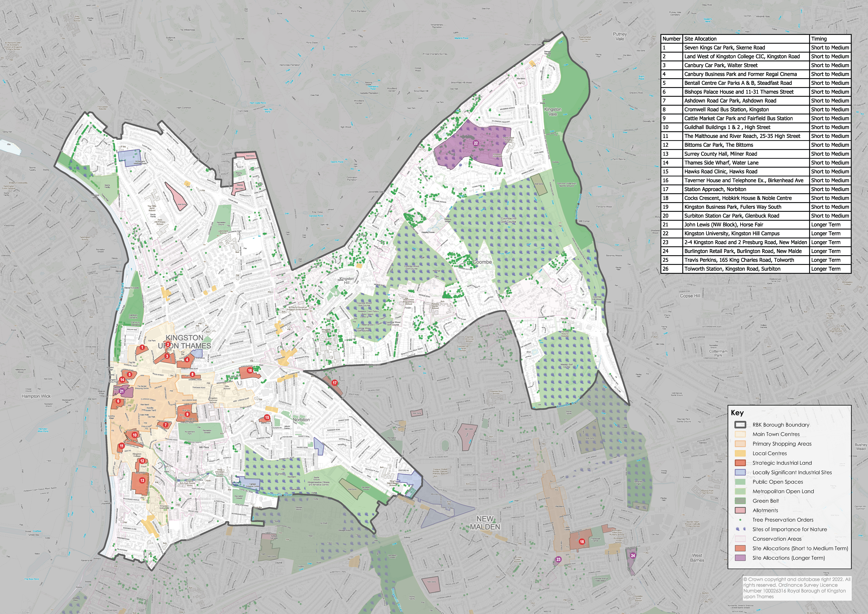Click red site marker number 6

pos(118,401)
